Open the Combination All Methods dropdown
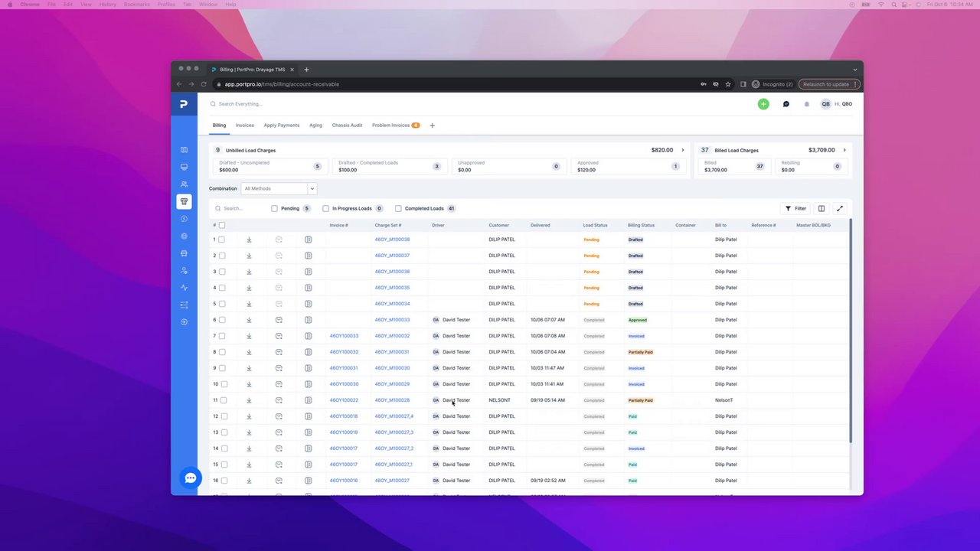The width and height of the screenshot is (980, 551). (278, 188)
